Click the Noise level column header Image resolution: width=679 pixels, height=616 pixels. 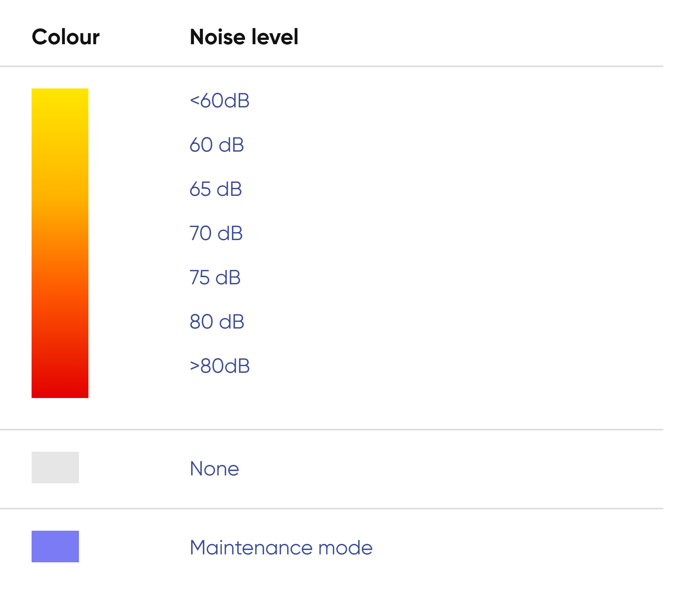coord(244,37)
